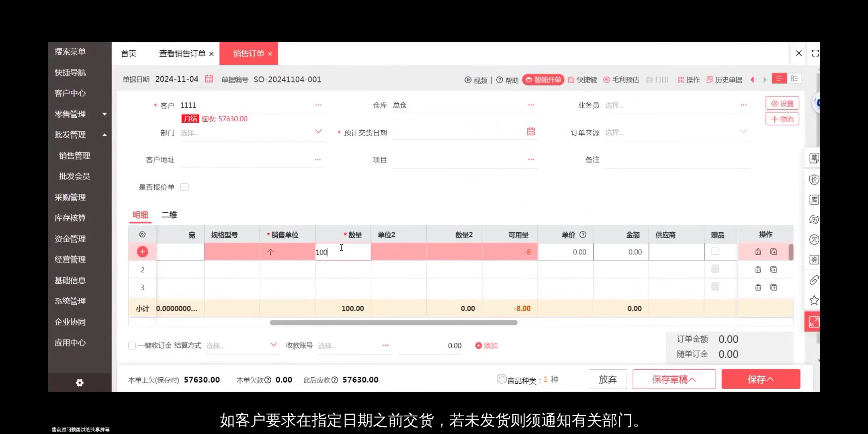Viewport: 868px width, 434px height.
Task: Switch to the 二维 tab
Action: click(169, 215)
